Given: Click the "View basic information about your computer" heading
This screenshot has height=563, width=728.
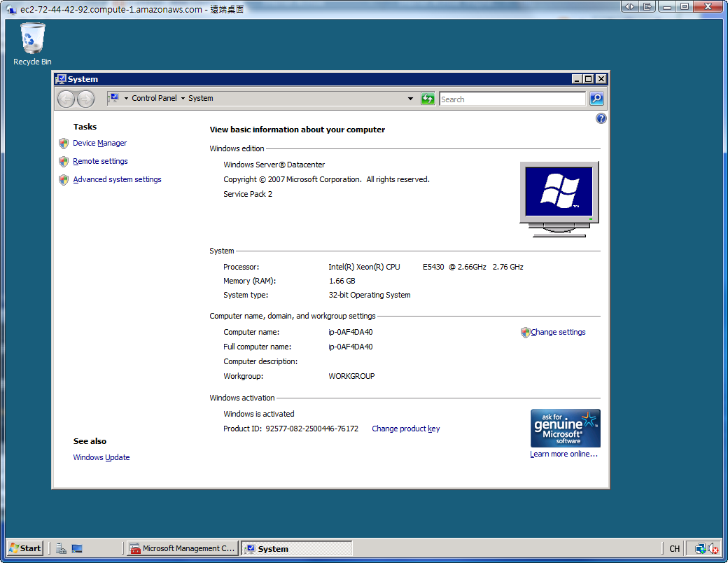Looking at the screenshot, I should click(x=297, y=130).
